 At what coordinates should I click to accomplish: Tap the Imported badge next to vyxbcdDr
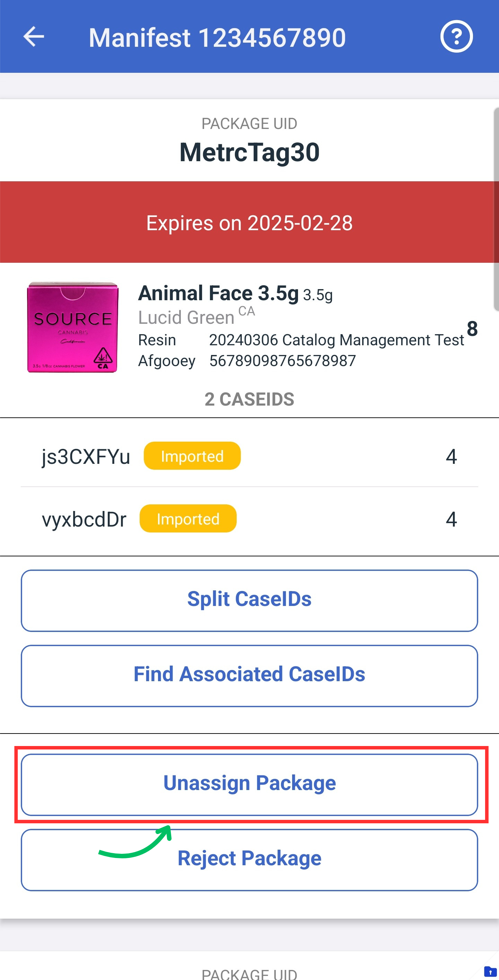(x=188, y=519)
